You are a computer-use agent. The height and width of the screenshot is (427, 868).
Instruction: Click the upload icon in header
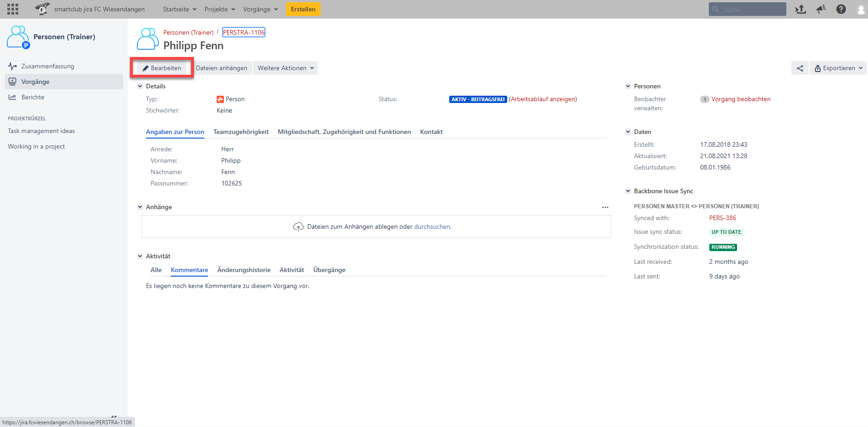coord(800,9)
